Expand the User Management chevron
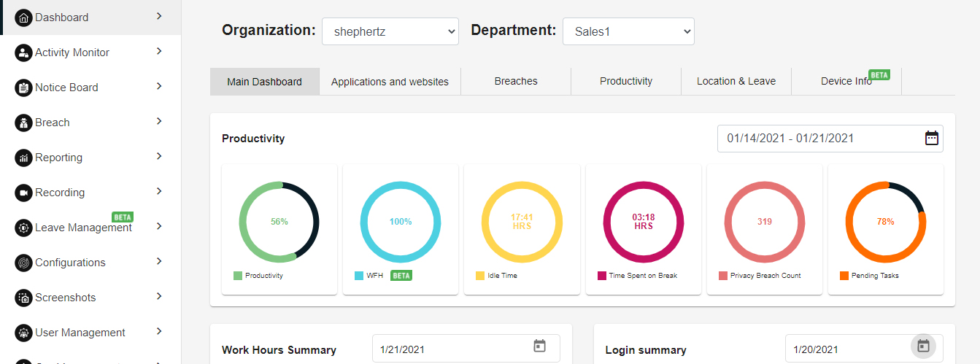Viewport: 980px width, 364px height. [159, 331]
